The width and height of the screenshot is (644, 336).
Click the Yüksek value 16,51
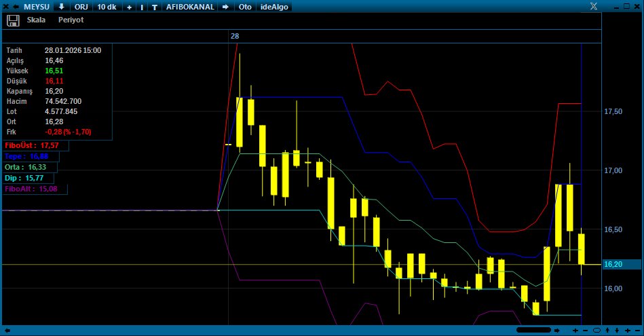pos(54,71)
